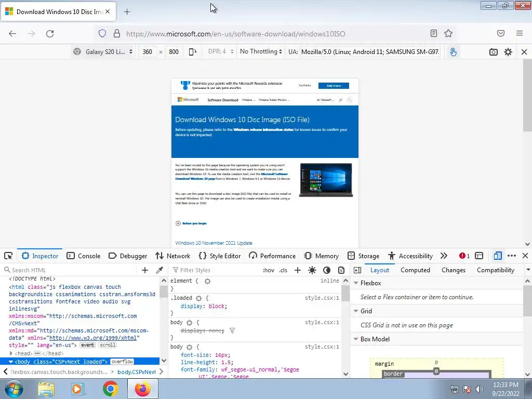Click the viewport height field showing 800

(x=174, y=52)
